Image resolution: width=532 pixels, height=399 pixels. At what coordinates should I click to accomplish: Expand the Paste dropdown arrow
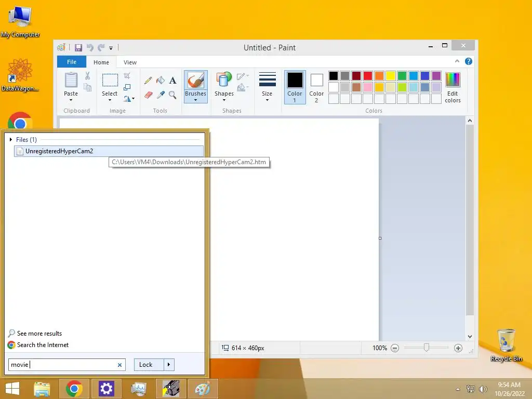(71, 100)
